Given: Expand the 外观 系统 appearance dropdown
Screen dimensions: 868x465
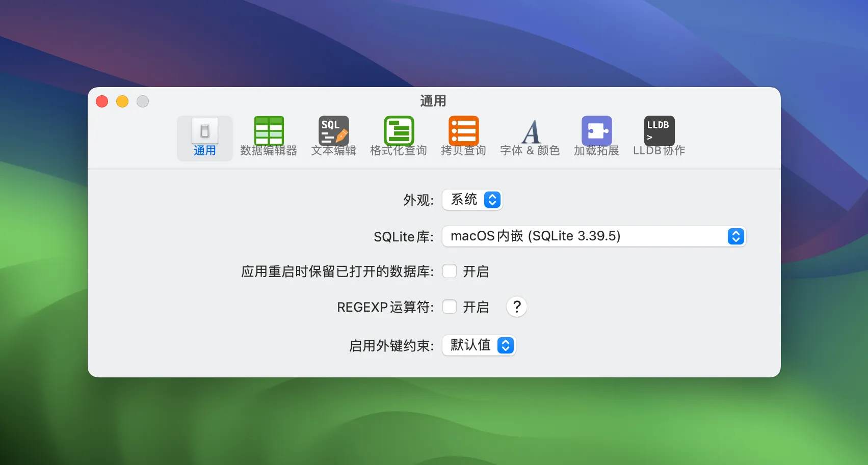Looking at the screenshot, I should (x=472, y=200).
